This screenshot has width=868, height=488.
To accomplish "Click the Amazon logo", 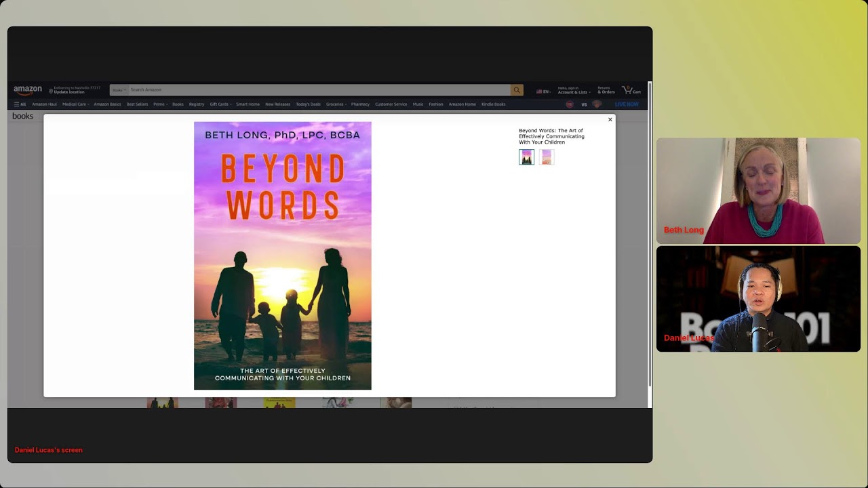I will coord(28,90).
